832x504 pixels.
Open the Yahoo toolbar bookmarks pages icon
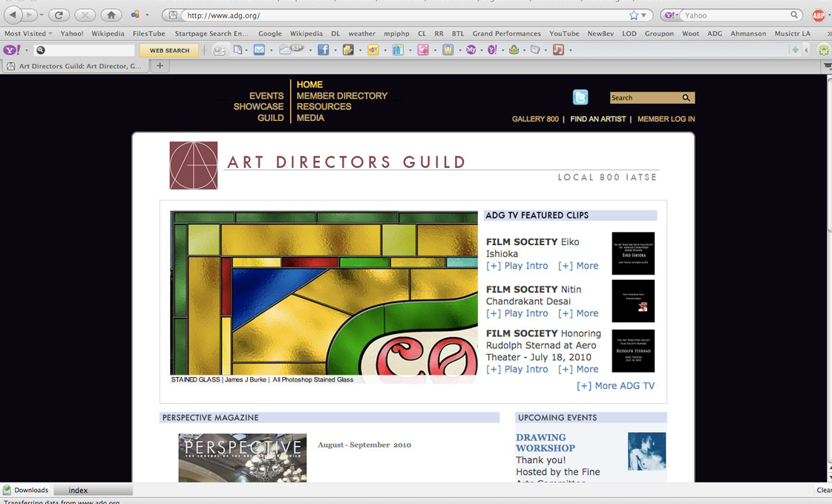click(x=238, y=50)
